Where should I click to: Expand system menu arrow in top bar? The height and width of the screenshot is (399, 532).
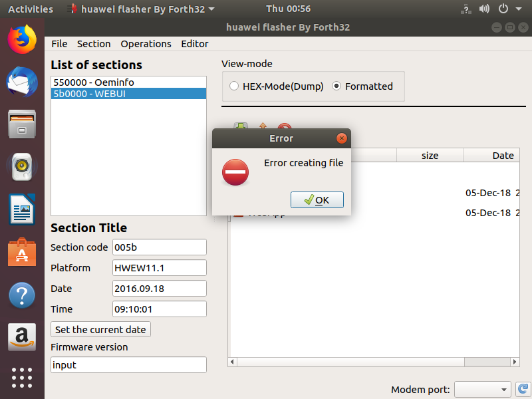tap(519, 9)
